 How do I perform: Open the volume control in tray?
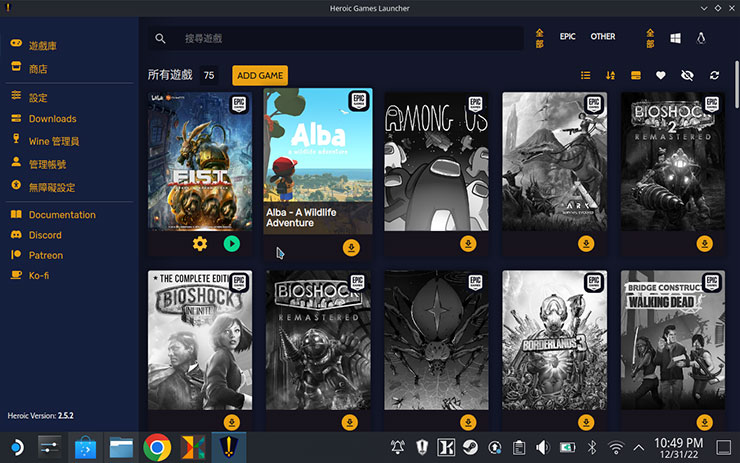(543, 447)
